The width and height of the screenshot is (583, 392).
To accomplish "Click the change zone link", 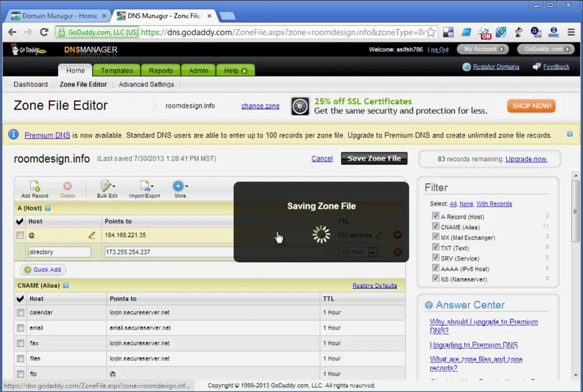I will 260,106.
